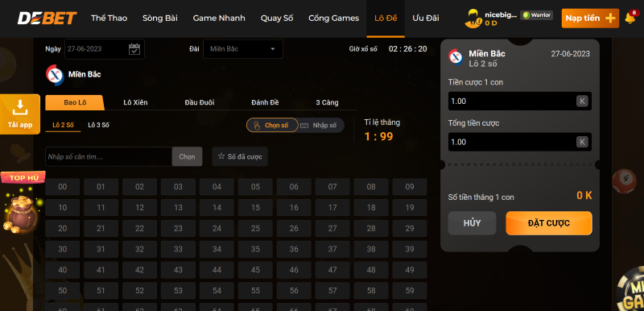Click the Warrior rank badge

(536, 15)
